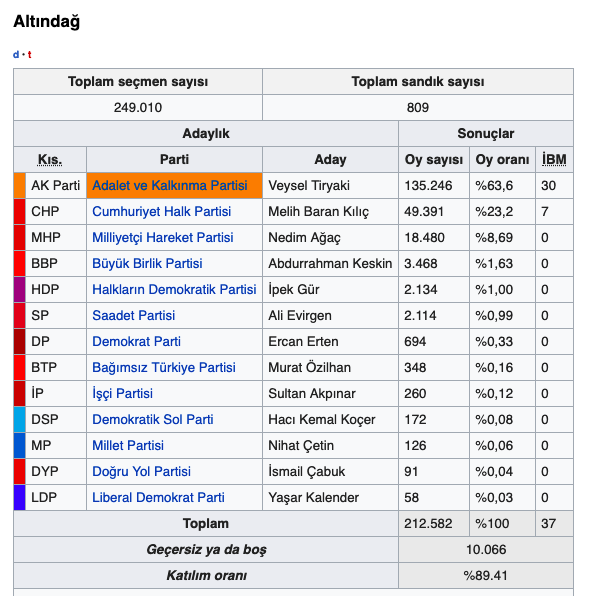Click the Kıs. column header
Image resolution: width=601 pixels, height=596 pixels.
(50, 160)
